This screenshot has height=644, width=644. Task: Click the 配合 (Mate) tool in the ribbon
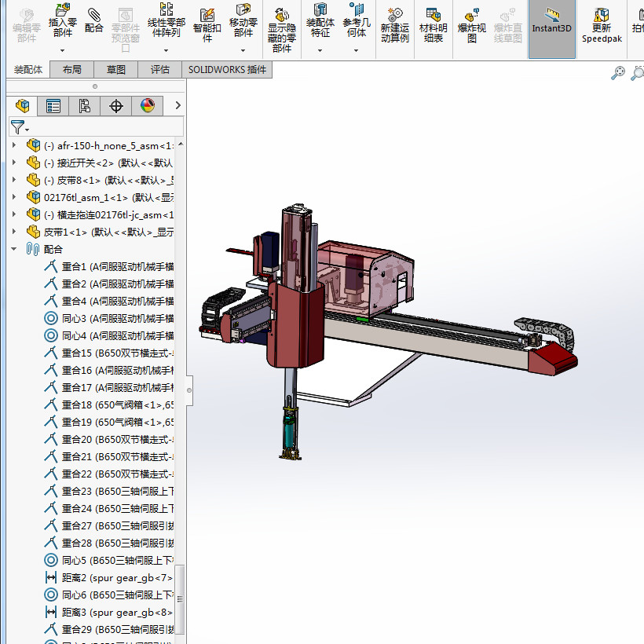tap(94, 21)
